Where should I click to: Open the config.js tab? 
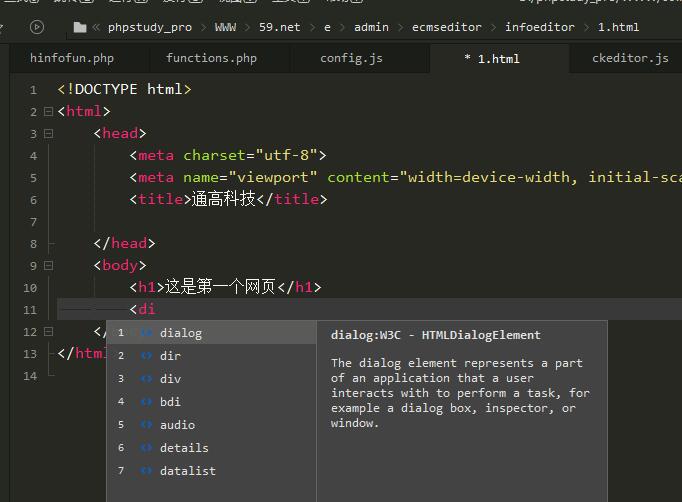(x=351, y=58)
